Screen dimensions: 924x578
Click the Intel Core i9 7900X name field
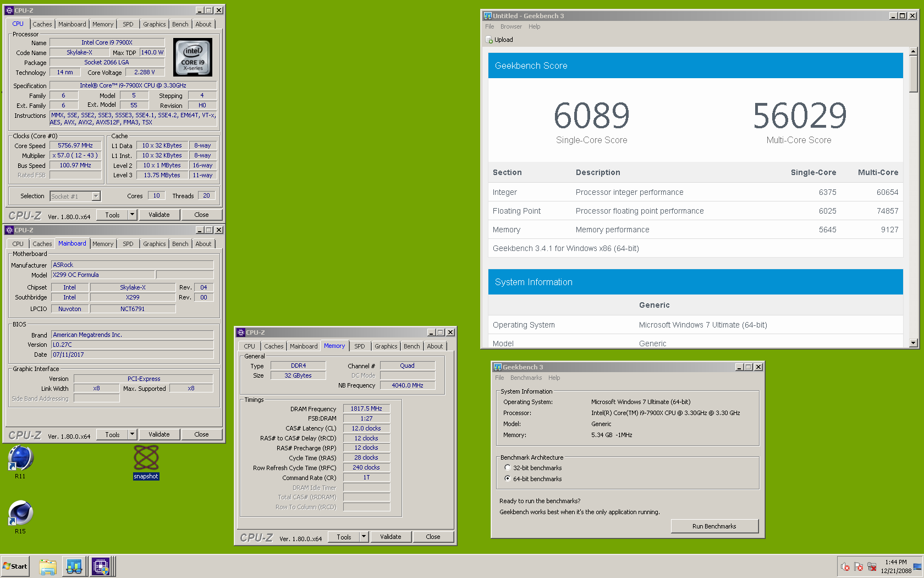[x=107, y=42]
